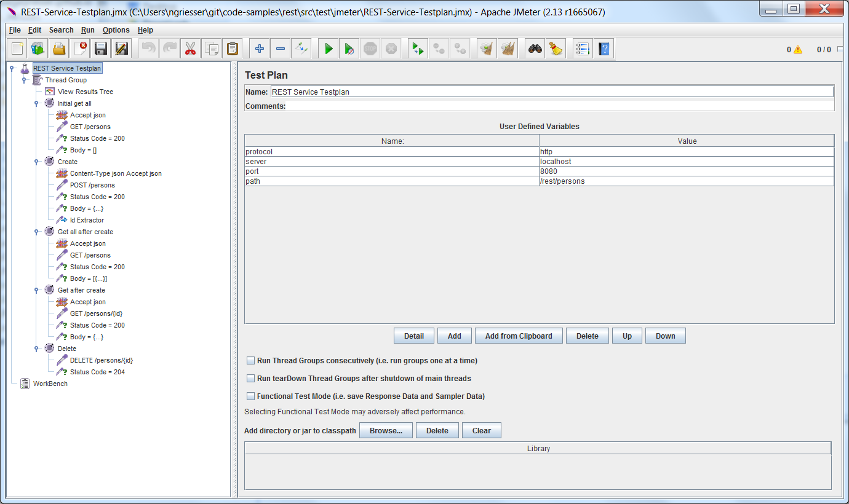This screenshot has width=849, height=504.
Task: Save the test plan with the floppy icon
Action: point(101,49)
